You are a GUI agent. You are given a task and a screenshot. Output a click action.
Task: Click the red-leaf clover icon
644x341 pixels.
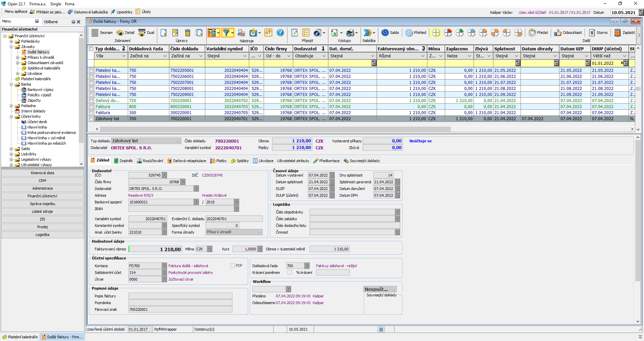pos(448,33)
